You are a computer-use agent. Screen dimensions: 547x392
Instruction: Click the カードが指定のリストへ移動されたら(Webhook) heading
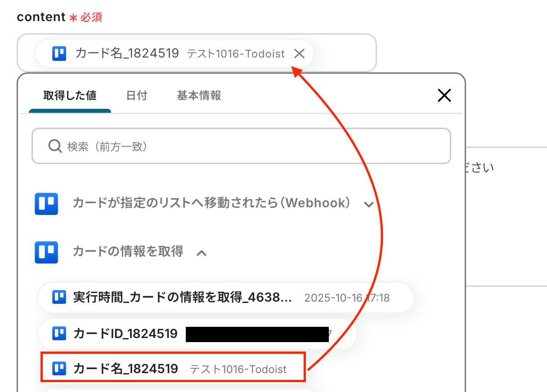coord(211,203)
